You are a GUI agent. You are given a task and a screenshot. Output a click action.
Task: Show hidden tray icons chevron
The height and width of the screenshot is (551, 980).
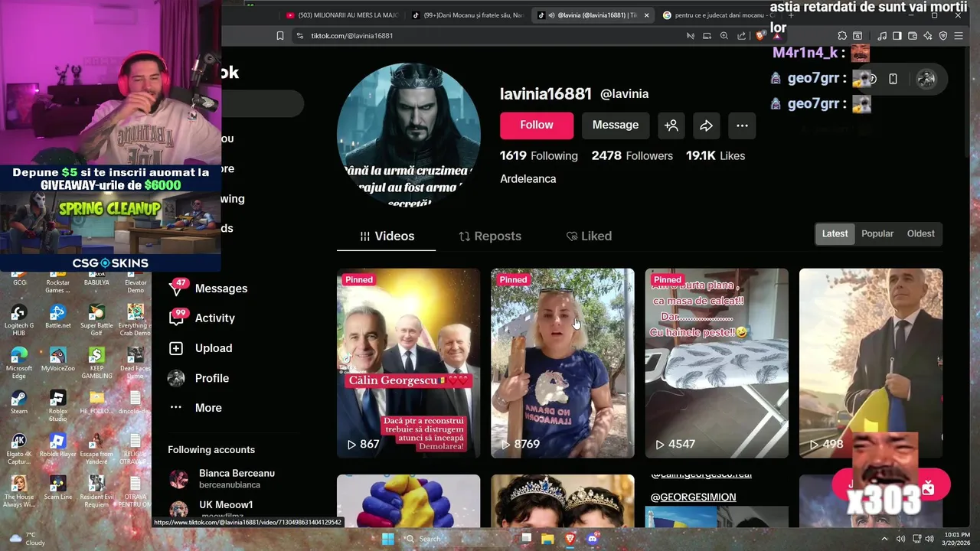[x=886, y=539]
